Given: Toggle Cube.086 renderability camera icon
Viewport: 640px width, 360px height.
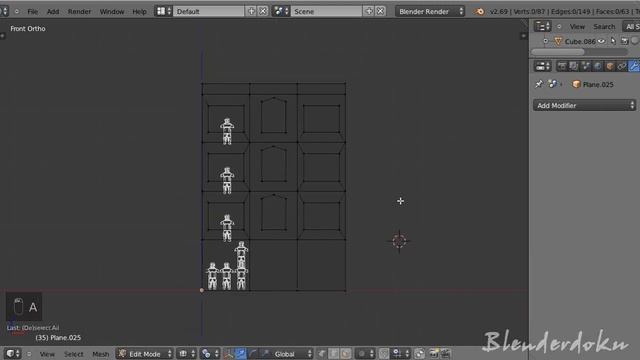Looking at the screenshot, I should tap(624, 41).
